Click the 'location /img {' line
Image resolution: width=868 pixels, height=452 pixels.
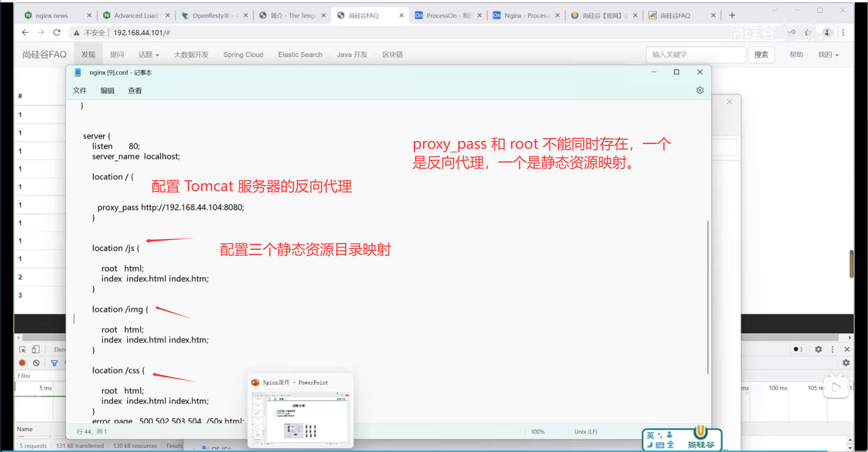(120, 309)
